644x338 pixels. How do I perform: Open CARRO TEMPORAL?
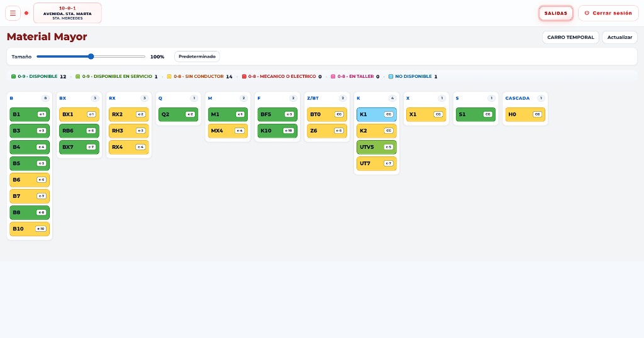click(x=570, y=37)
